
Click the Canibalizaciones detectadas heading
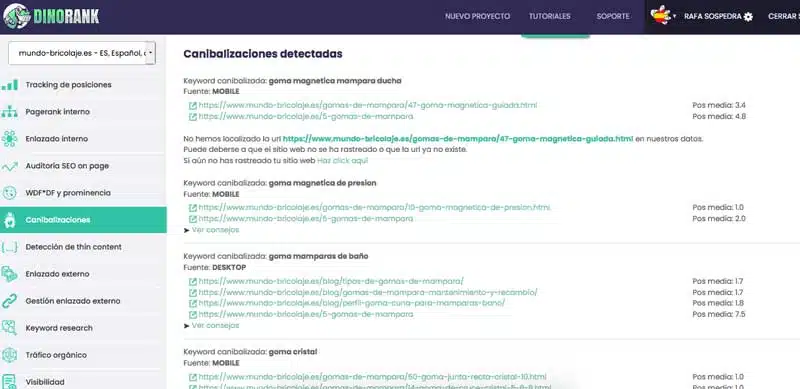point(263,54)
